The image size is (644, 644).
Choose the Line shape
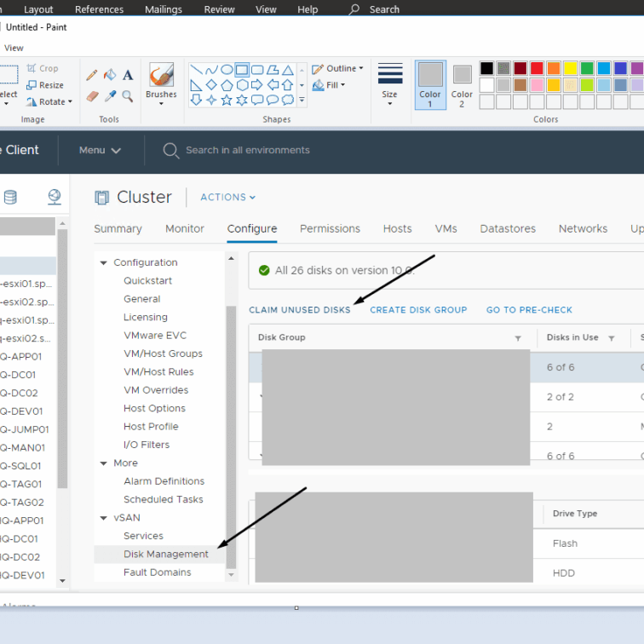[x=196, y=69]
